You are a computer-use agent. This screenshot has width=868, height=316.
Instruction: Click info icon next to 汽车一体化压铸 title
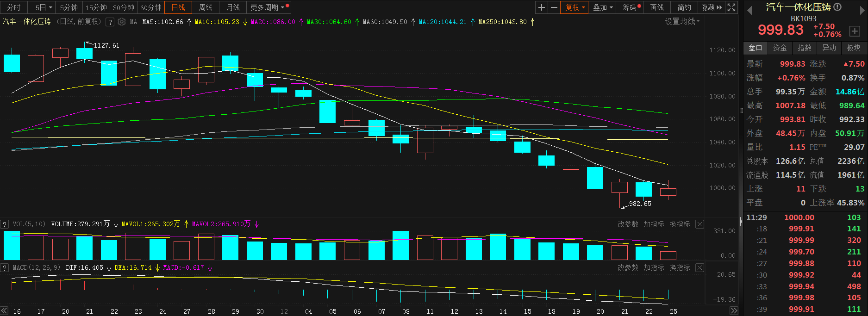coord(837,7)
